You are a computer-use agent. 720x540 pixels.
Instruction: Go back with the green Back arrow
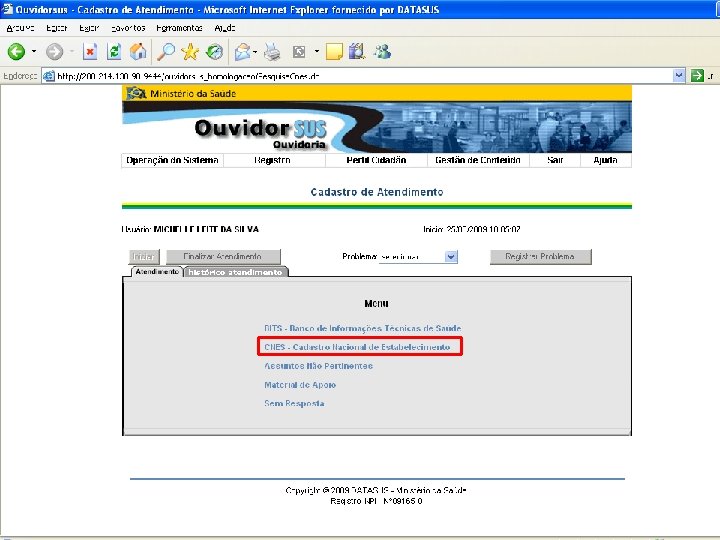click(x=16, y=51)
